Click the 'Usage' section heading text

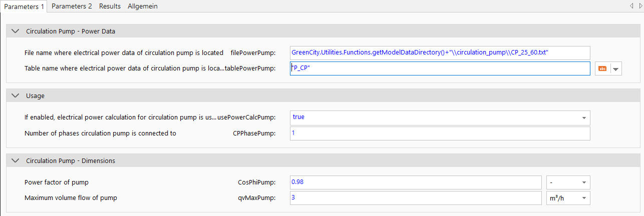[36, 95]
